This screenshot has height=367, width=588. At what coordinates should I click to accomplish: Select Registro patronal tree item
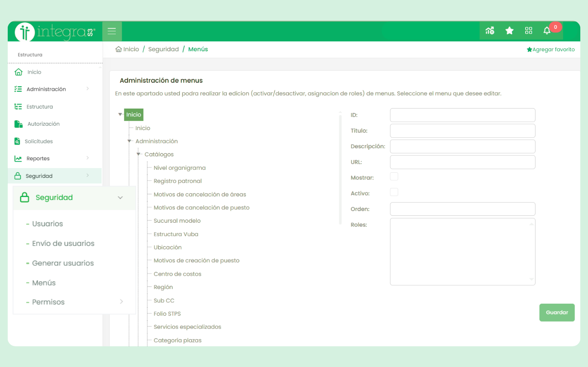[x=178, y=181]
